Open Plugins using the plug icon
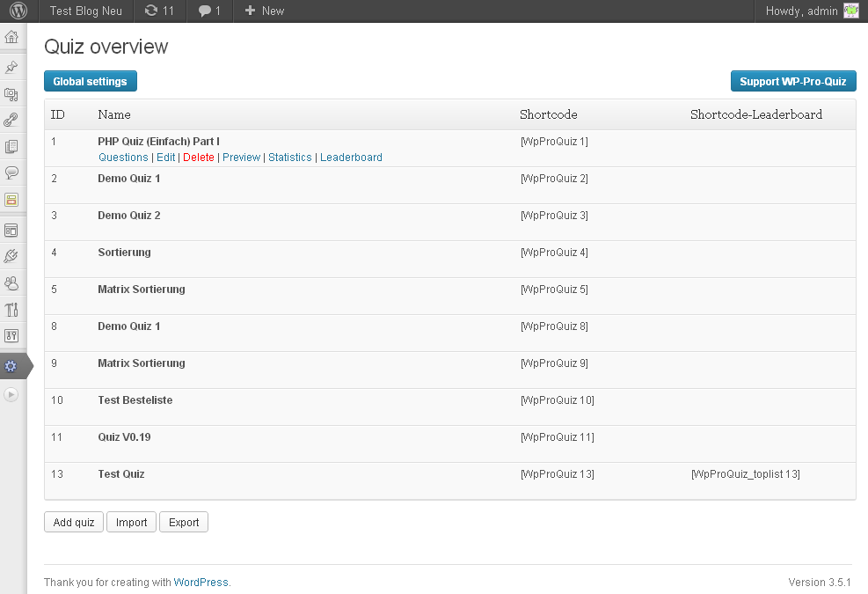Viewport: 868px width, 594px height. tap(11, 256)
